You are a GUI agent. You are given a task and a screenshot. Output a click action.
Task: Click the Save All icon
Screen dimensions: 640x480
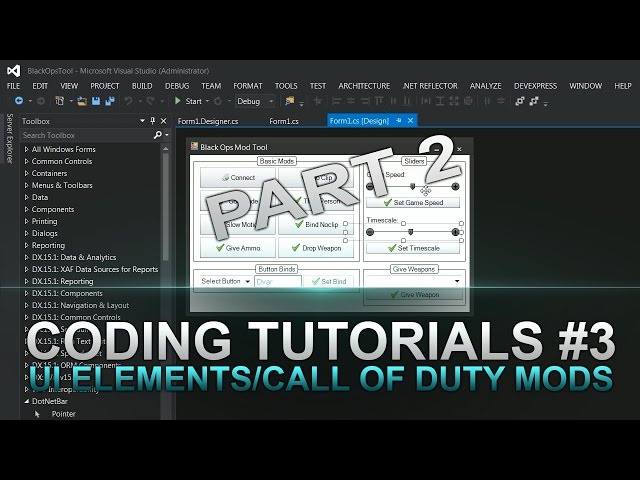110,101
